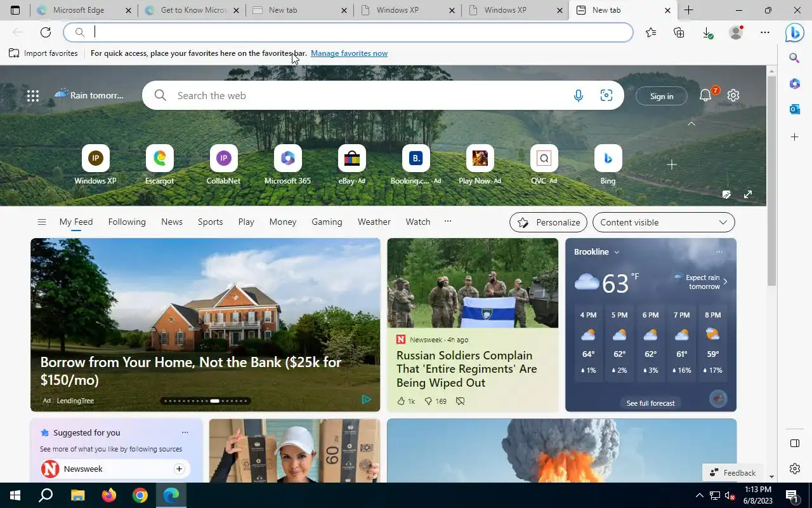812x508 pixels.
Task: Open the Favorites star icon
Action: [651, 32]
